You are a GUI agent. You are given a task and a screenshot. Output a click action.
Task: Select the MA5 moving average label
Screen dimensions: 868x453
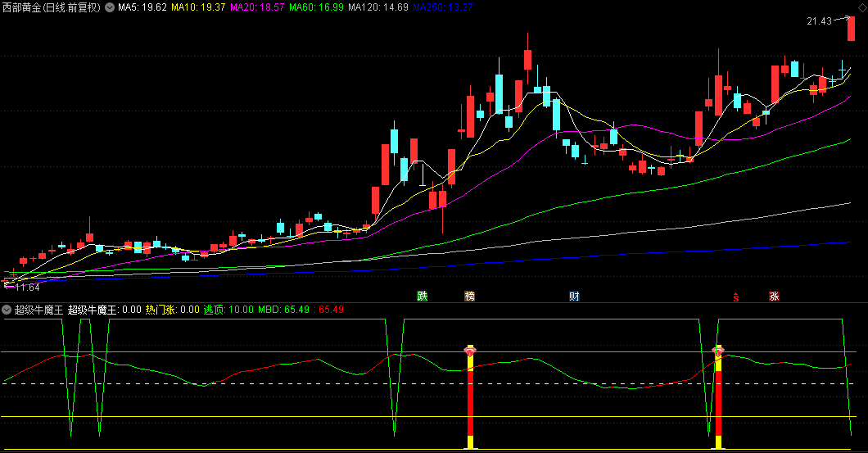142,7
